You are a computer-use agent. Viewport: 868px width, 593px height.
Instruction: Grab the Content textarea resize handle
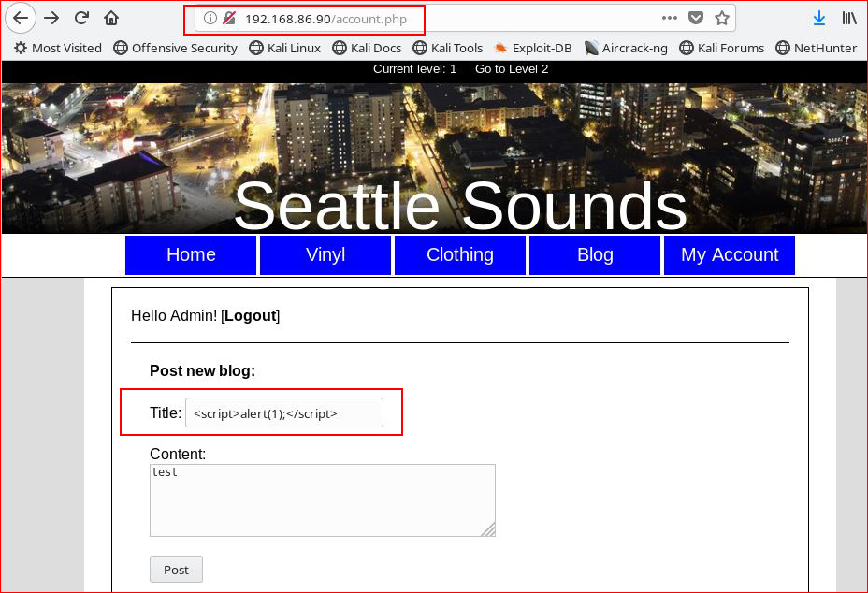(488, 529)
